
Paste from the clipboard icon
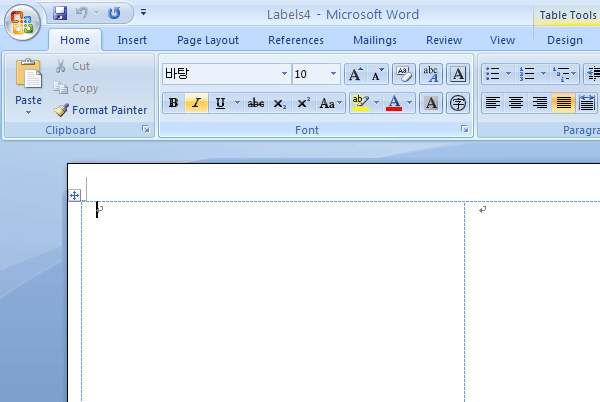pyautogui.click(x=28, y=75)
